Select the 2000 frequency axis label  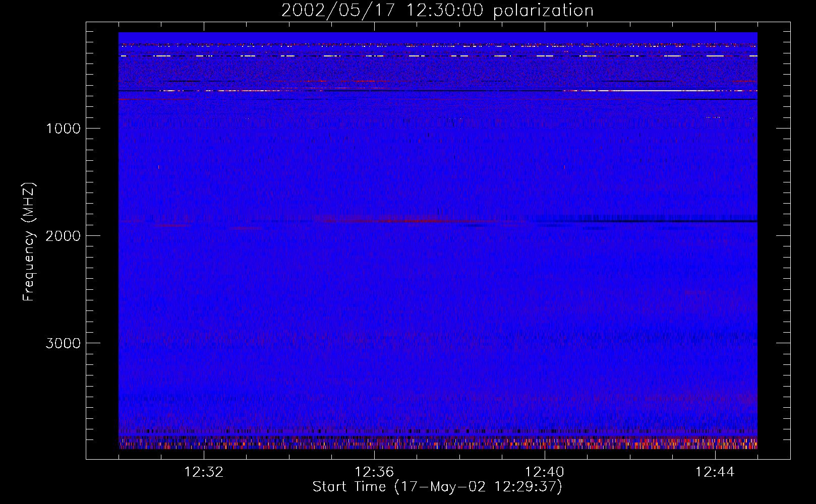[63, 236]
